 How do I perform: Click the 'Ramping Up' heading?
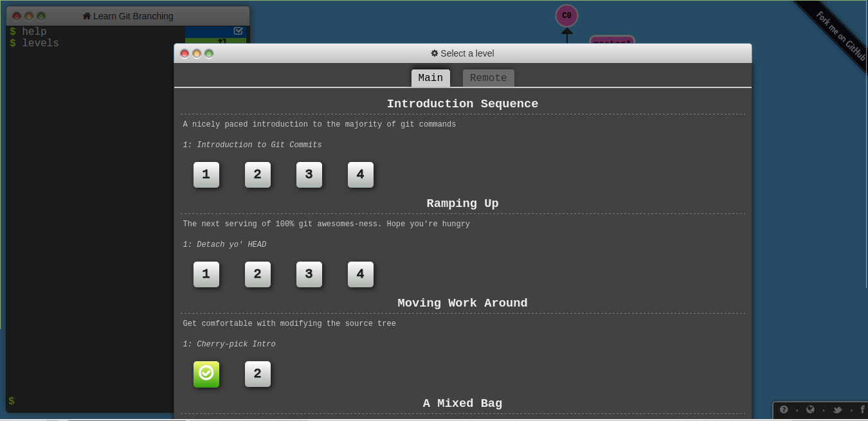(x=462, y=203)
